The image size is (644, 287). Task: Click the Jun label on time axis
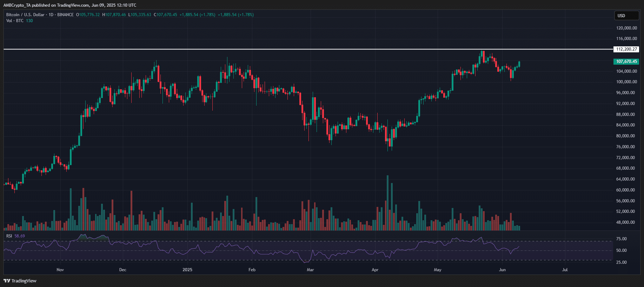[502, 270]
